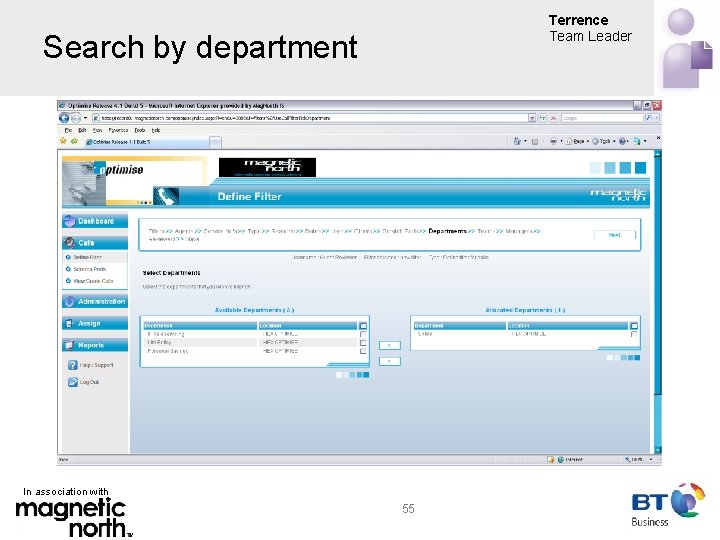Click the Refresh icon beside the address bar
Viewport: 720px width, 540px height.
pos(543,118)
